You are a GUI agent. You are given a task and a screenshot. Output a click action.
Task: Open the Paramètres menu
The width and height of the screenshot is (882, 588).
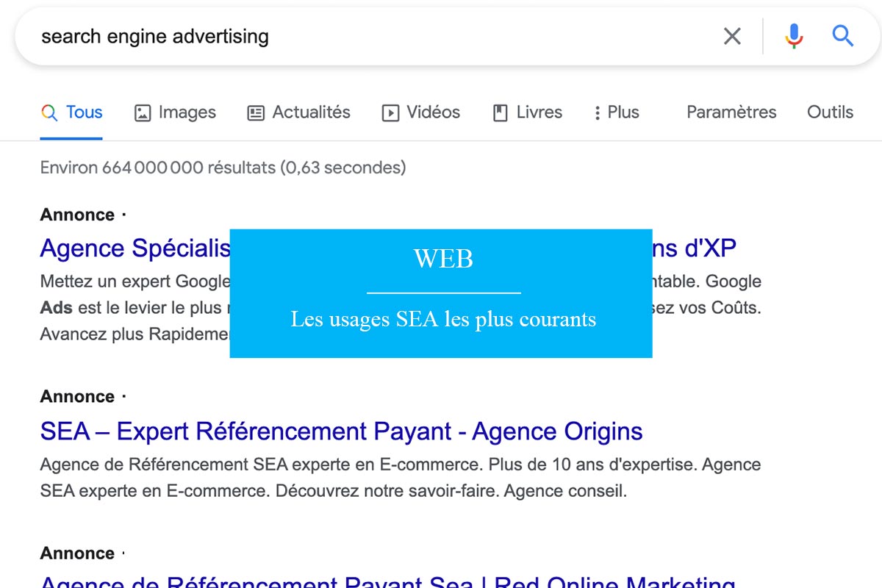tap(731, 112)
